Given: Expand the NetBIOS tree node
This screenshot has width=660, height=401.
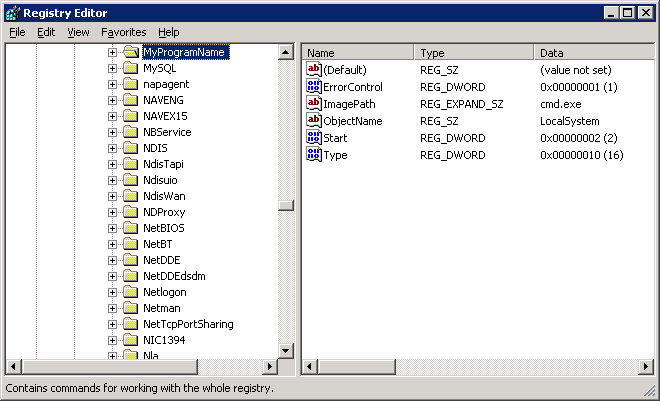Looking at the screenshot, I should pyautogui.click(x=112, y=228).
